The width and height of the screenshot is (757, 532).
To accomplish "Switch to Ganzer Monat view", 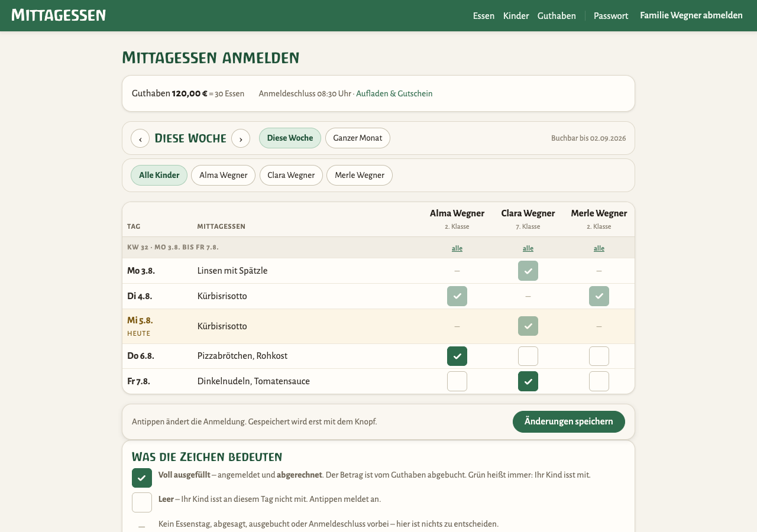I will [x=358, y=138].
